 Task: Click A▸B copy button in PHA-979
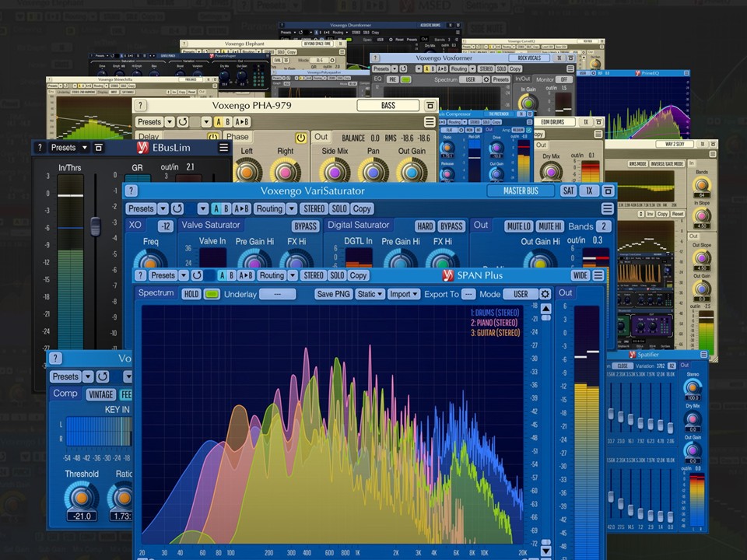click(x=241, y=122)
